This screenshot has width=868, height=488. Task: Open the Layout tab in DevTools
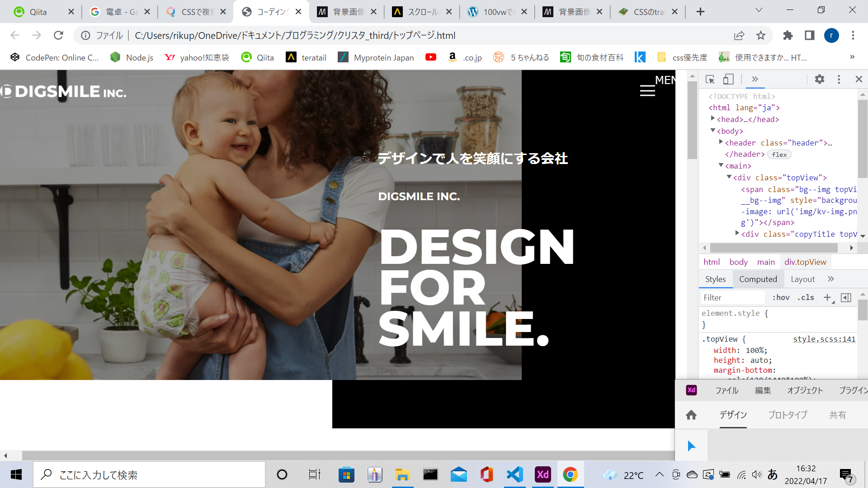coord(802,279)
